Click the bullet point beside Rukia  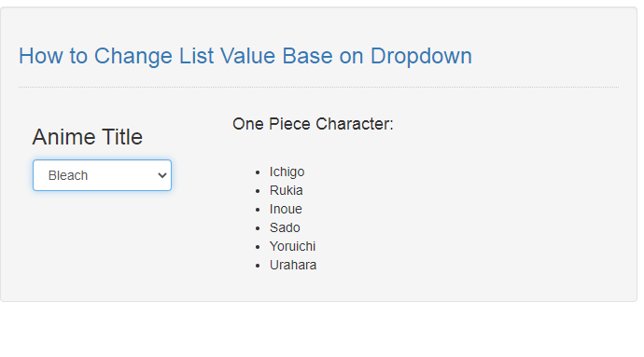click(258, 191)
